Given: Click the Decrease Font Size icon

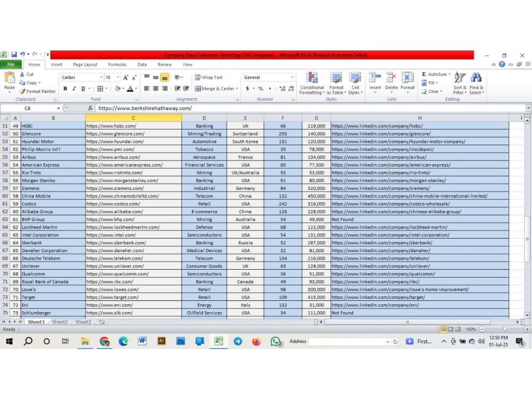Looking at the screenshot, I should [x=135, y=77].
